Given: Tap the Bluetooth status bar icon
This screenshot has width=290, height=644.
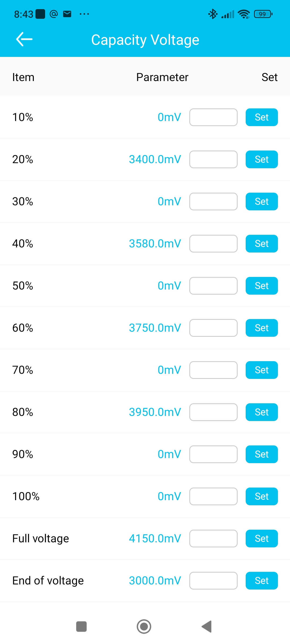Looking at the screenshot, I should click(213, 14).
